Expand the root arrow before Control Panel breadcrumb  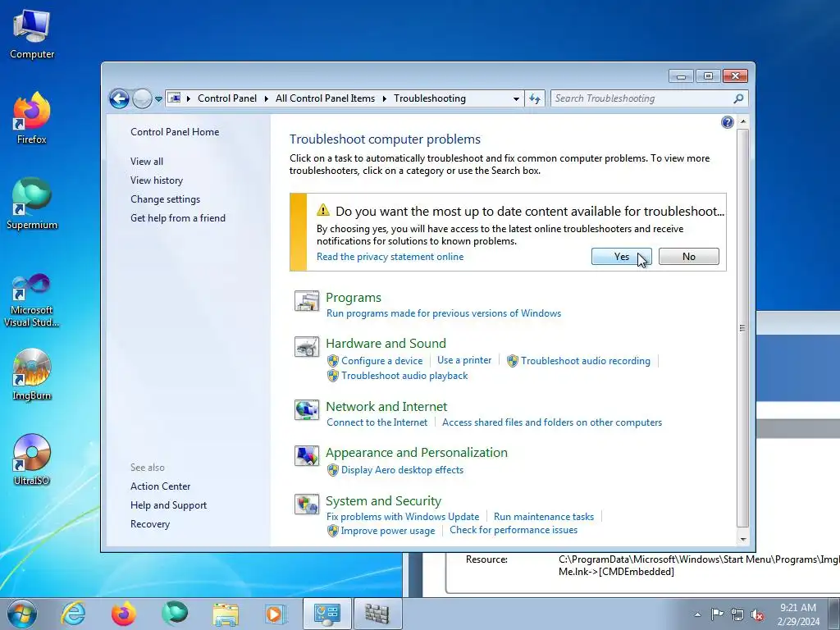pyautogui.click(x=189, y=98)
